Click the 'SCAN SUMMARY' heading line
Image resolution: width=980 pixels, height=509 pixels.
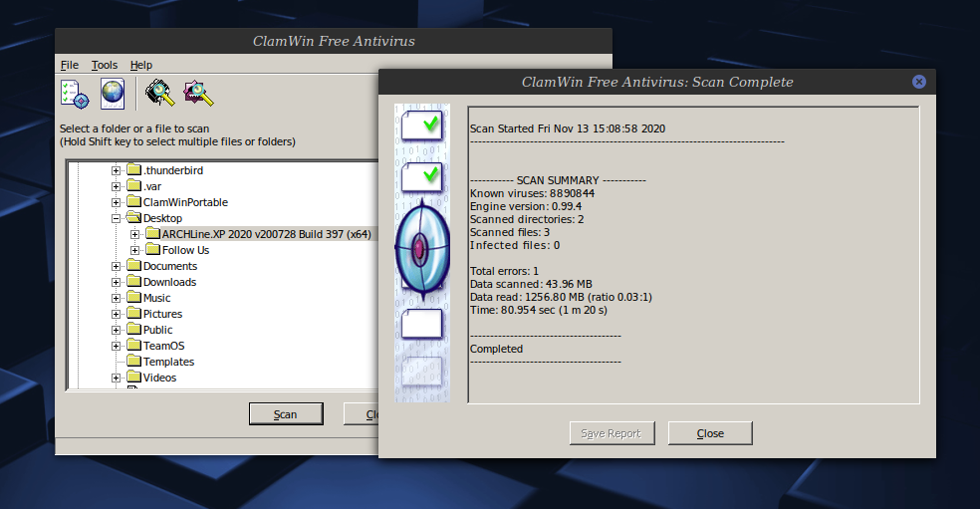tap(558, 180)
